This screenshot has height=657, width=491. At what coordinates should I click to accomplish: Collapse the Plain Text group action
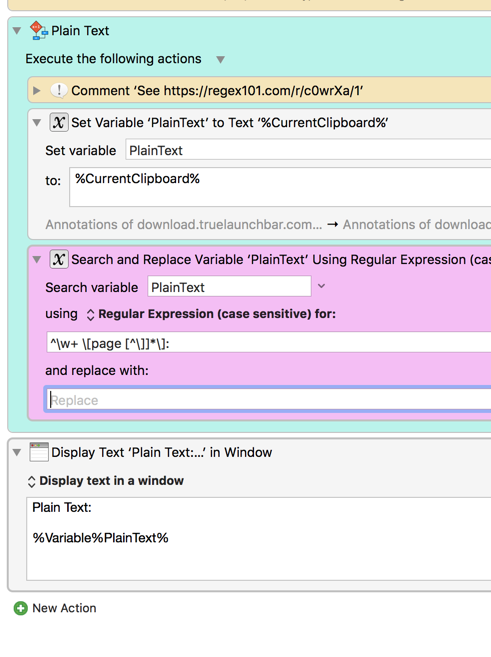(x=17, y=31)
